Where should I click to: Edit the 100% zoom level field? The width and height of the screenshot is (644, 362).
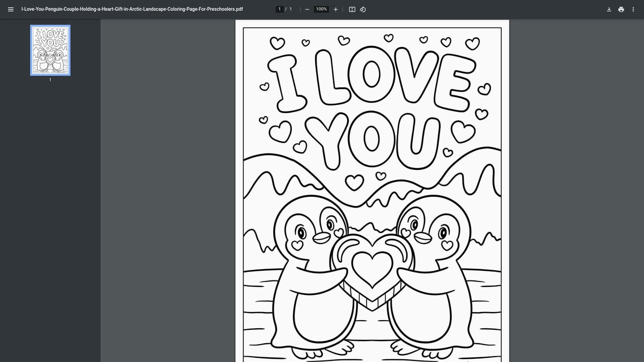pos(320,9)
